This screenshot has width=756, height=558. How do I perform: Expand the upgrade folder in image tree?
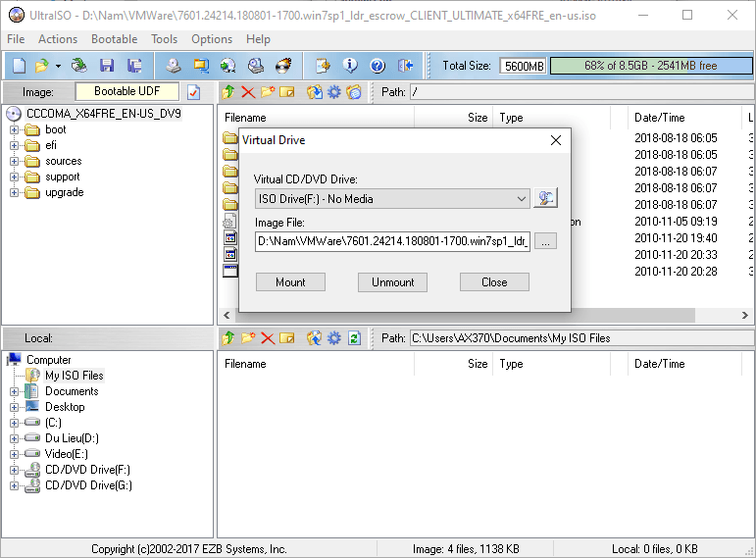14,192
